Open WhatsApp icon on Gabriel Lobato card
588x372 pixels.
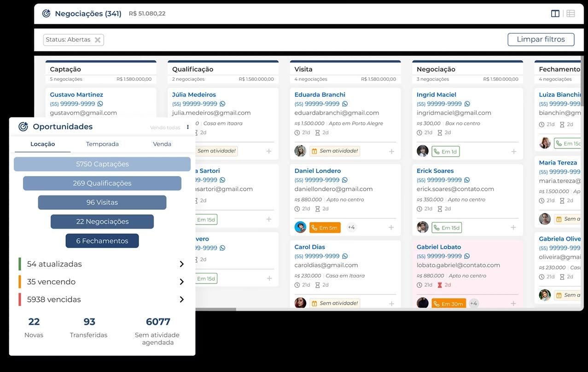pyautogui.click(x=467, y=256)
